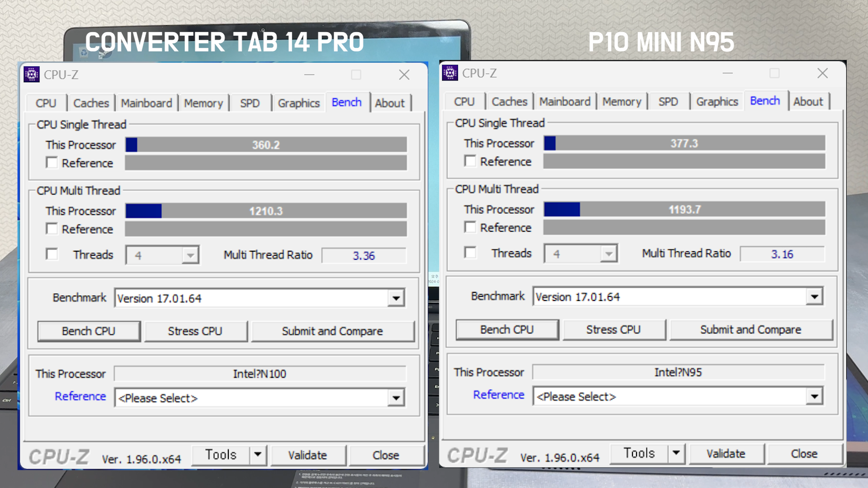Screen dimensions: 868x488
Task: Minimize the right CPU-Z window
Action: [x=727, y=73]
